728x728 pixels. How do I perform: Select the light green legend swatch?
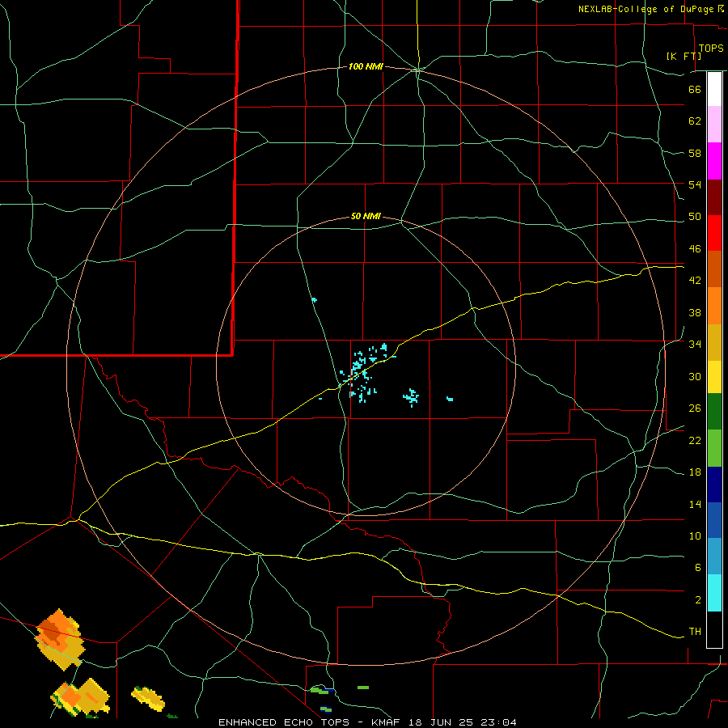tap(714, 448)
